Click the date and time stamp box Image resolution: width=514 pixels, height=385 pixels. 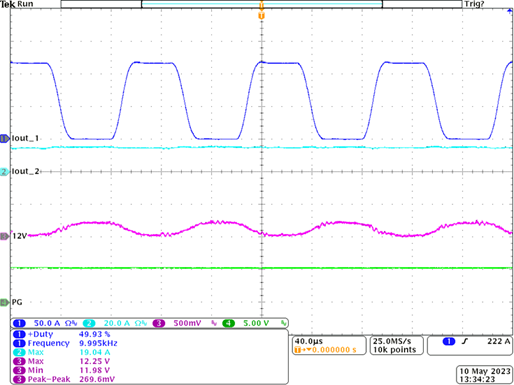pyautogui.click(x=484, y=375)
